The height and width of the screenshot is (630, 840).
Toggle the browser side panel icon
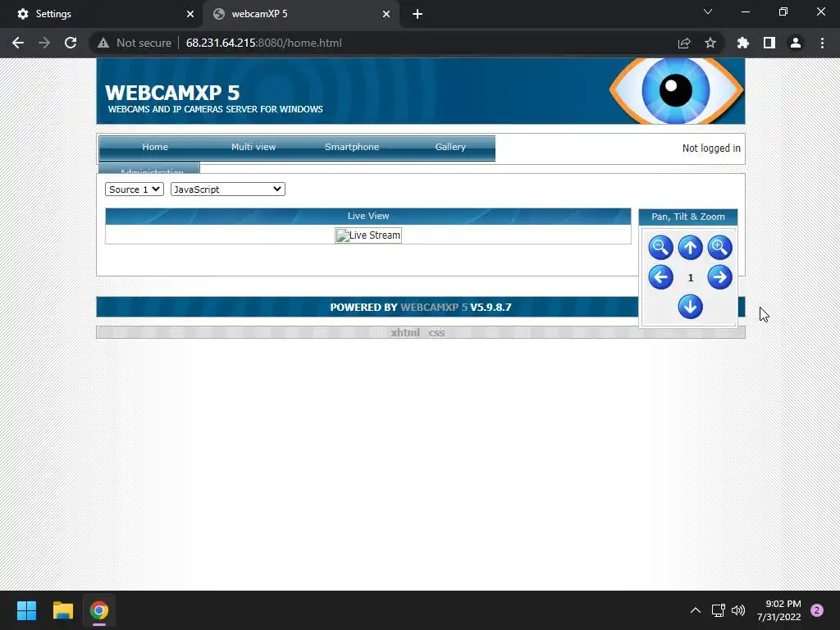pos(769,43)
